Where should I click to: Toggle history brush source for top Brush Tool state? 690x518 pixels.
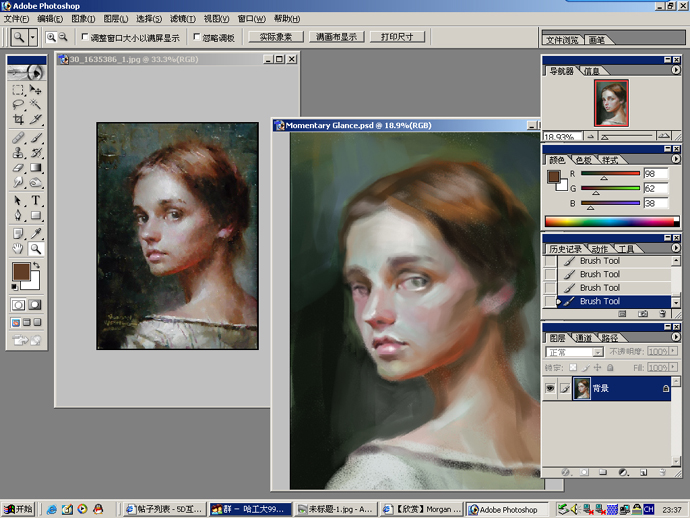point(550,261)
